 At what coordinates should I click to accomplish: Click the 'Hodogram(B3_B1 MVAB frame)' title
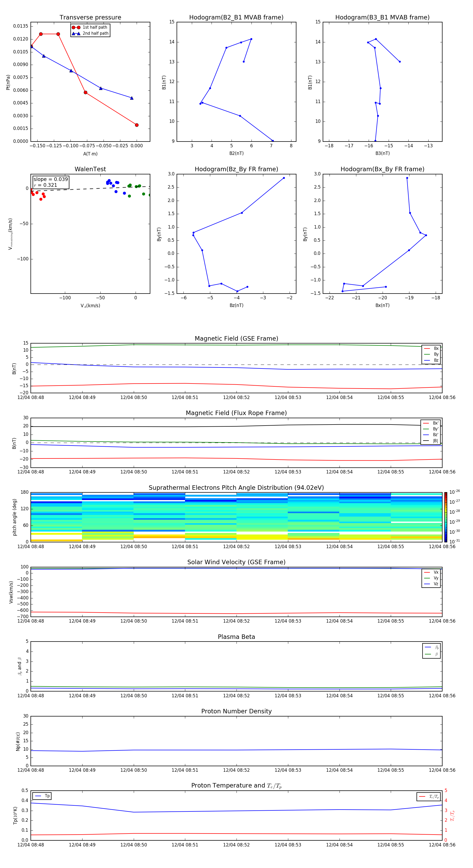click(382, 18)
